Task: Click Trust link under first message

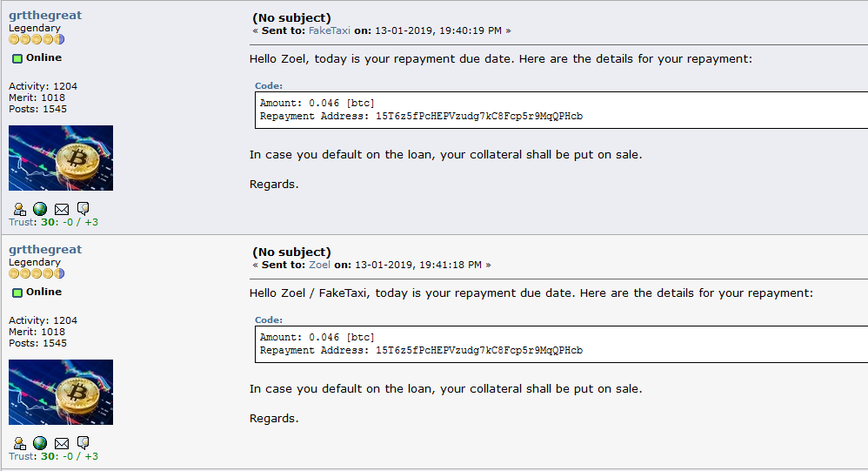Action: click(x=22, y=222)
